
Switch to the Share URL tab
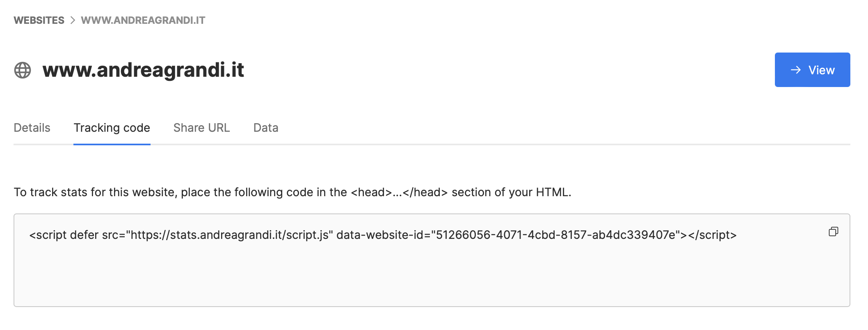click(201, 128)
